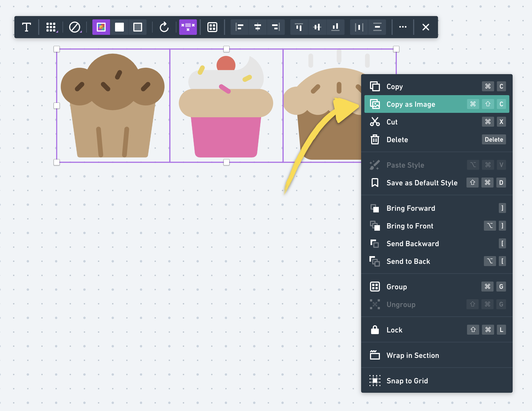The height and width of the screenshot is (411, 532).
Task: Align selected objects to bottom
Action: [x=335, y=27]
